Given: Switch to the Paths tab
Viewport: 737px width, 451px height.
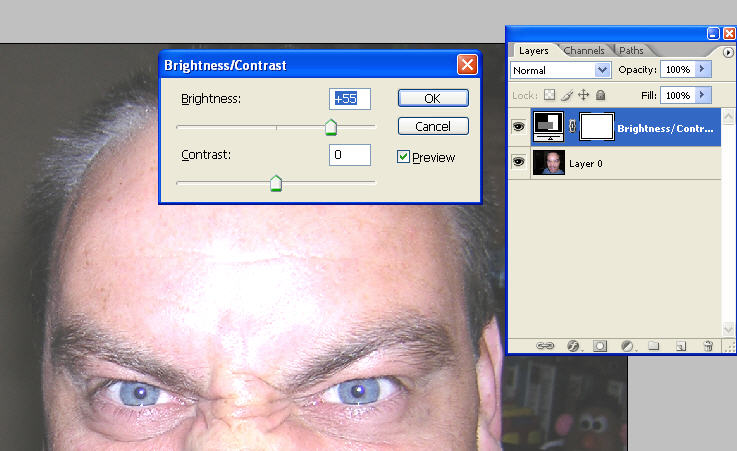Looking at the screenshot, I should point(631,50).
